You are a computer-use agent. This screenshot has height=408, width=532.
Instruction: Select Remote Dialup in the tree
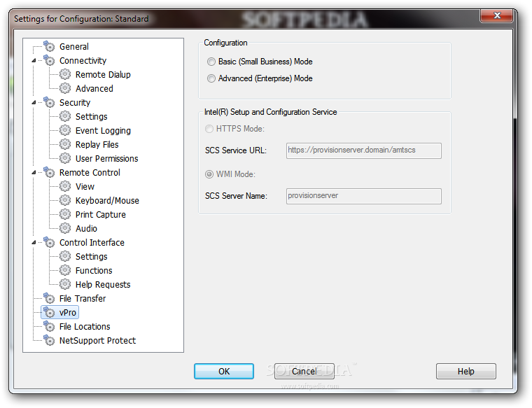(x=103, y=75)
